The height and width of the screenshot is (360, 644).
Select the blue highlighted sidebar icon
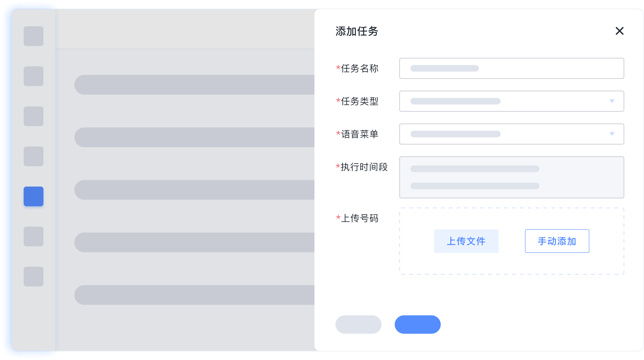[34, 196]
